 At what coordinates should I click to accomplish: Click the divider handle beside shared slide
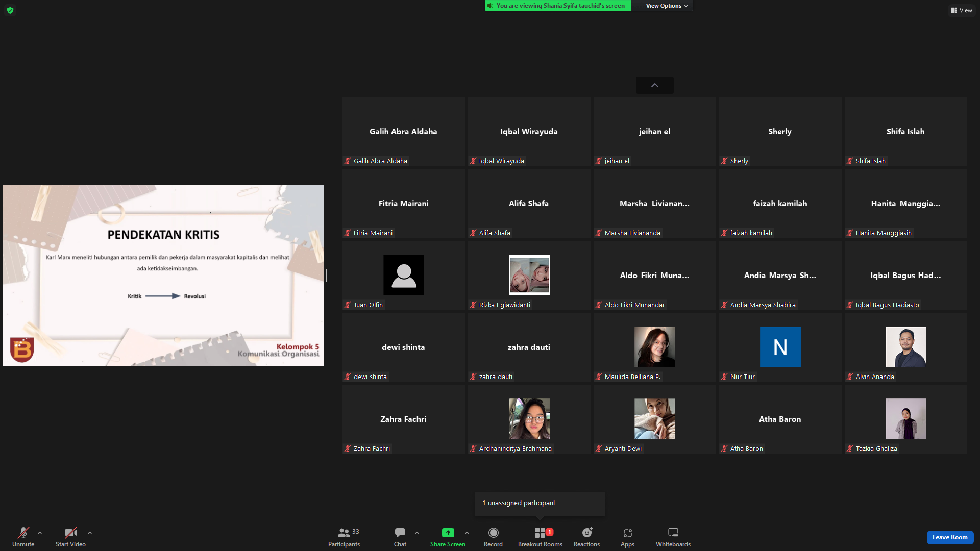point(327,275)
